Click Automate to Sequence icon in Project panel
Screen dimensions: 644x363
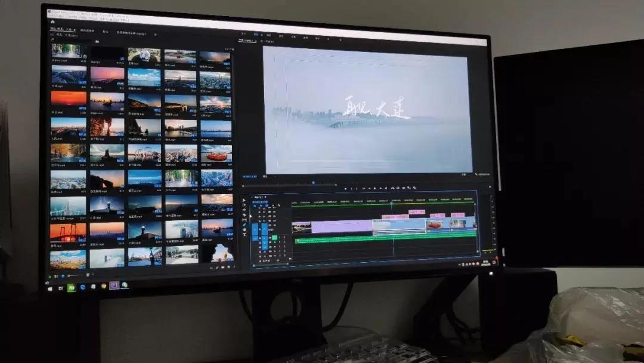(212, 267)
